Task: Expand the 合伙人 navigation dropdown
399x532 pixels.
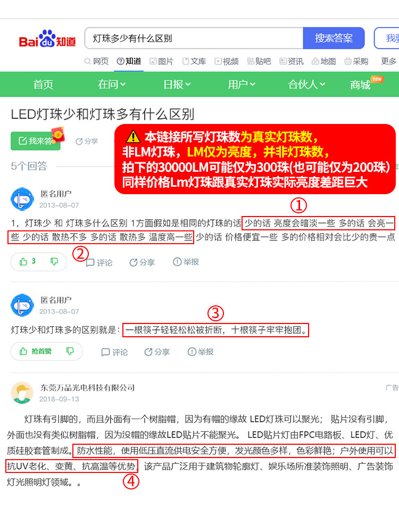Action: point(306,84)
